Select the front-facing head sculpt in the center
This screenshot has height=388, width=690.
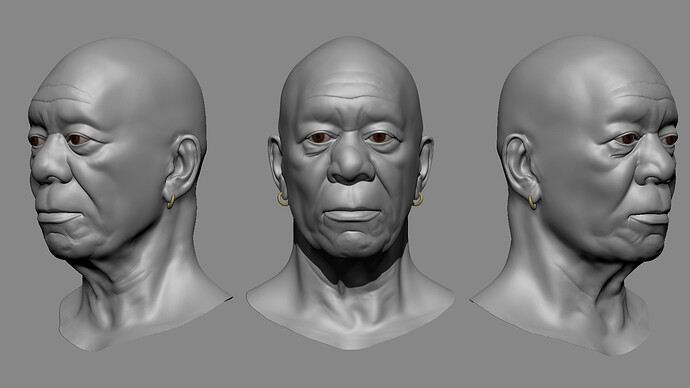coord(350,192)
